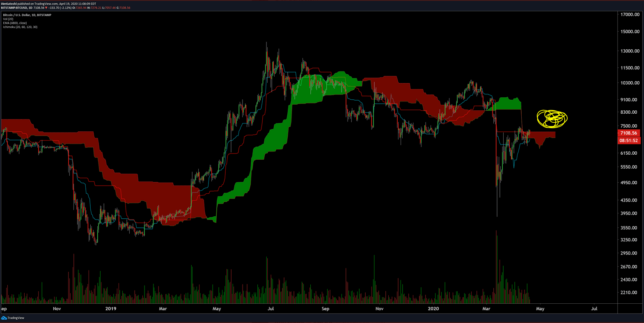Click the 2019 label on the time axis
This screenshot has height=323, width=644.
[111, 309]
